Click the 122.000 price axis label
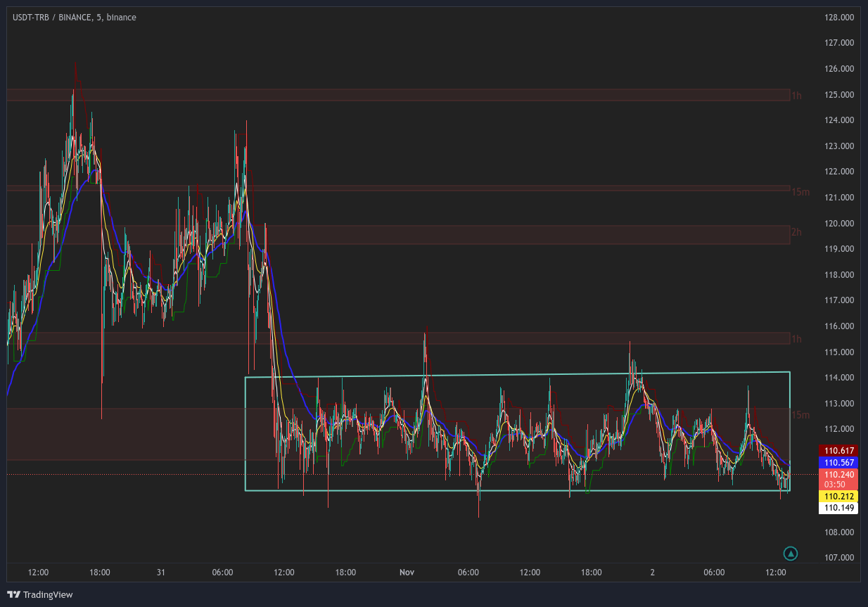The height and width of the screenshot is (607, 868). [838, 172]
